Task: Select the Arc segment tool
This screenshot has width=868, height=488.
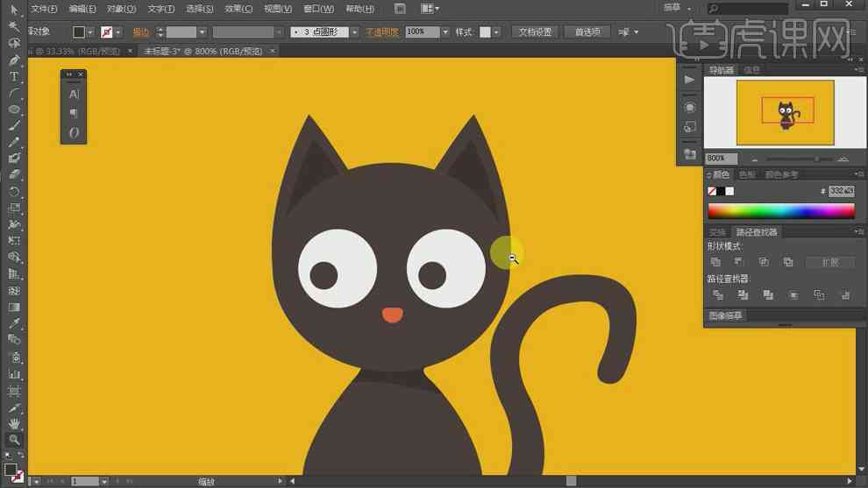Action: click(14, 93)
